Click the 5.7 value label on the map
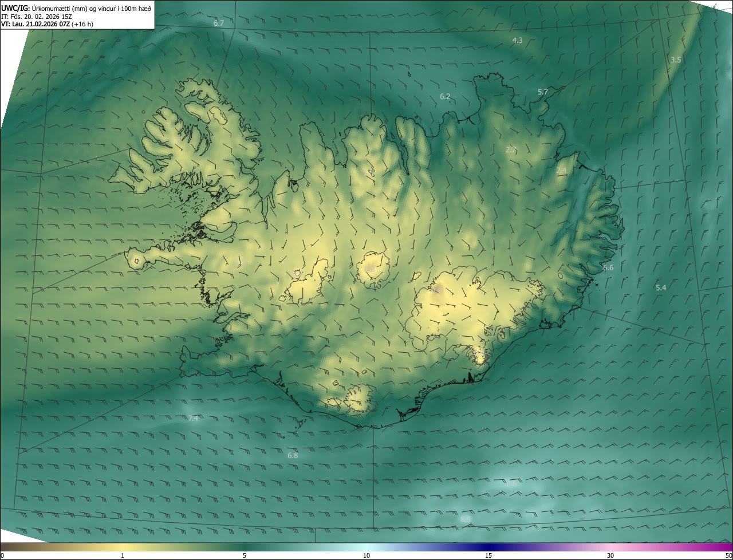The image size is (733, 560). click(x=543, y=92)
